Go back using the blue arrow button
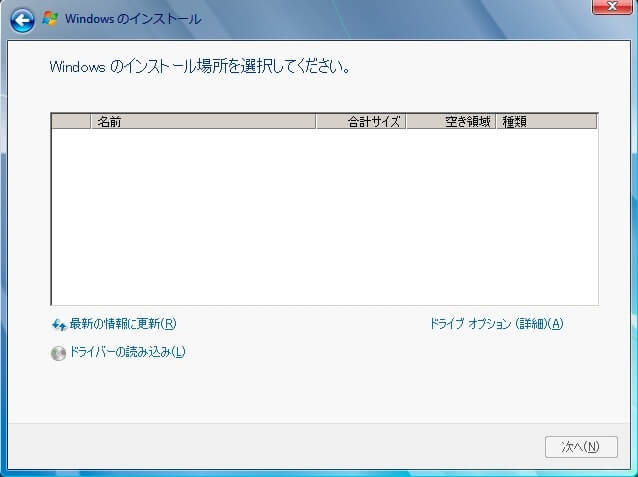The width and height of the screenshot is (638, 477). [22, 20]
